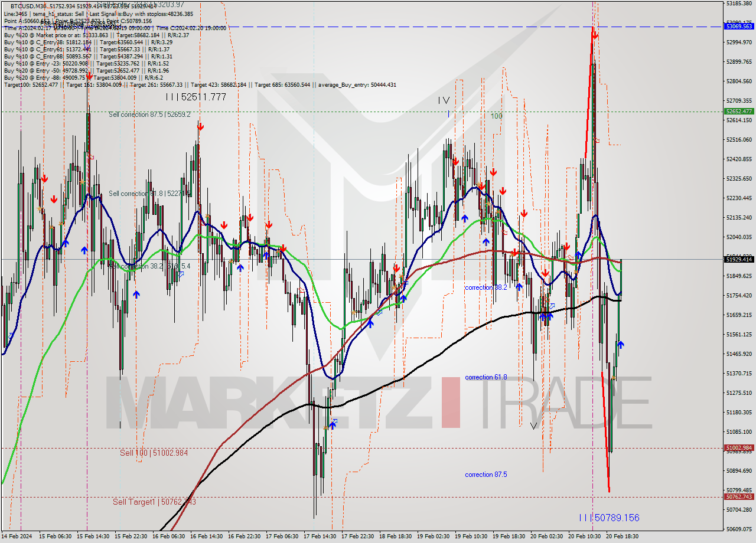Click the '15 Feb 14:30' time label
The image size is (756, 543).
click(x=93, y=537)
